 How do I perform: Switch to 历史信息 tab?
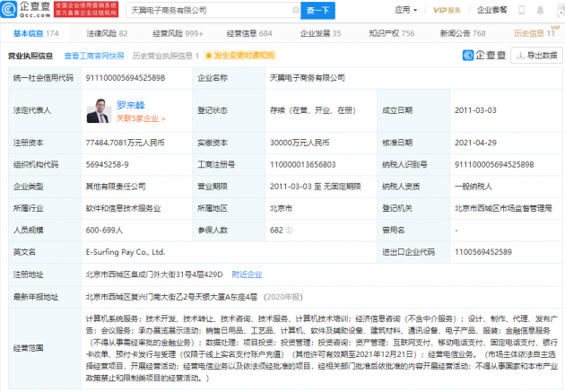click(x=534, y=33)
